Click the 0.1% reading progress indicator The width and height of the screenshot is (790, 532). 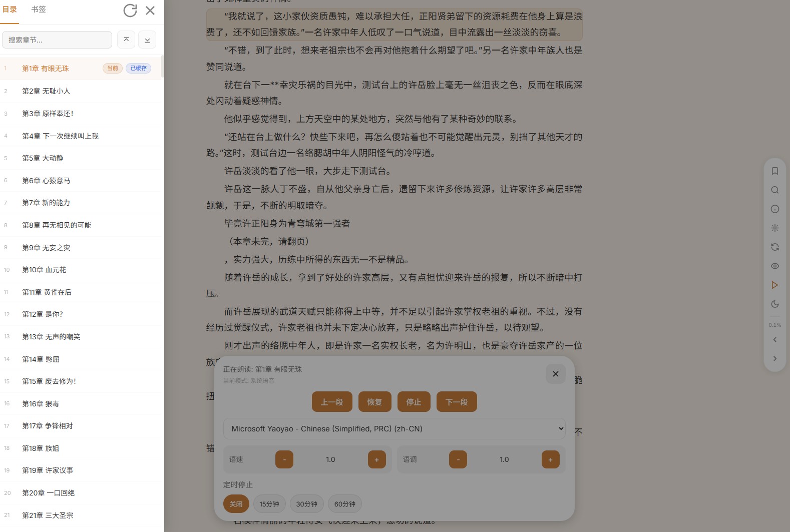tap(775, 325)
